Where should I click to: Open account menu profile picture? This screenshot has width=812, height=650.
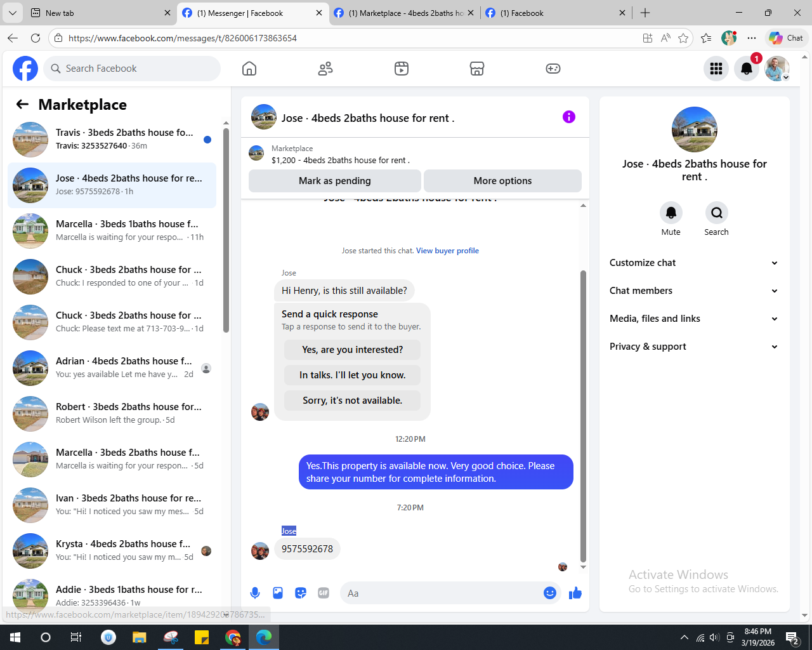pyautogui.click(x=777, y=69)
